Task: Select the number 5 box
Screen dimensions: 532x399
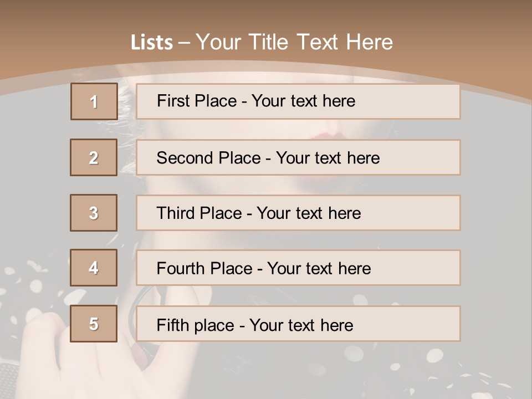Action: 94,324
